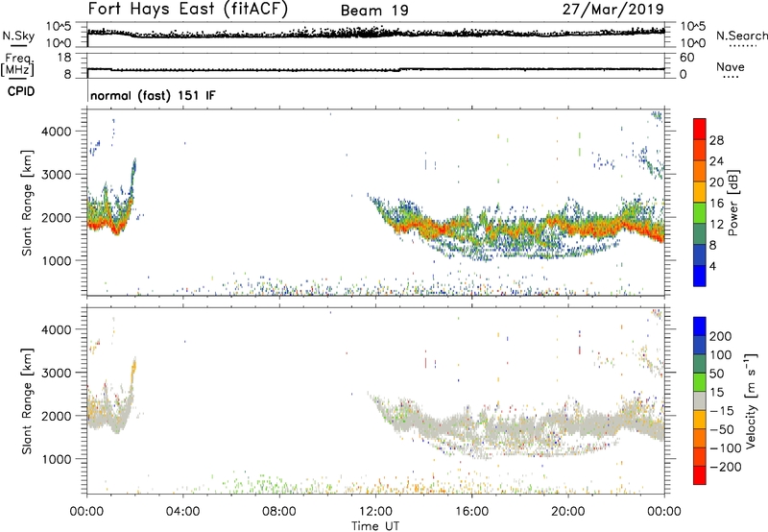Click the '-200' velocity scale value
The image size is (768, 532).
click(x=726, y=467)
